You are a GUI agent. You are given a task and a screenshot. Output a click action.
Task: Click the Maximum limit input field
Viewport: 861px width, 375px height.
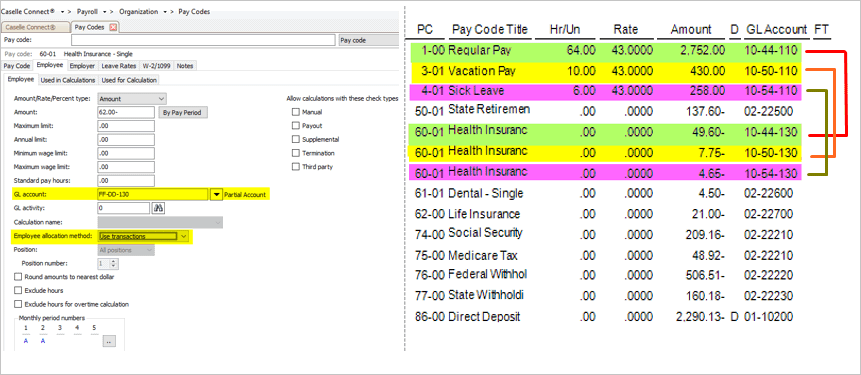click(126, 126)
